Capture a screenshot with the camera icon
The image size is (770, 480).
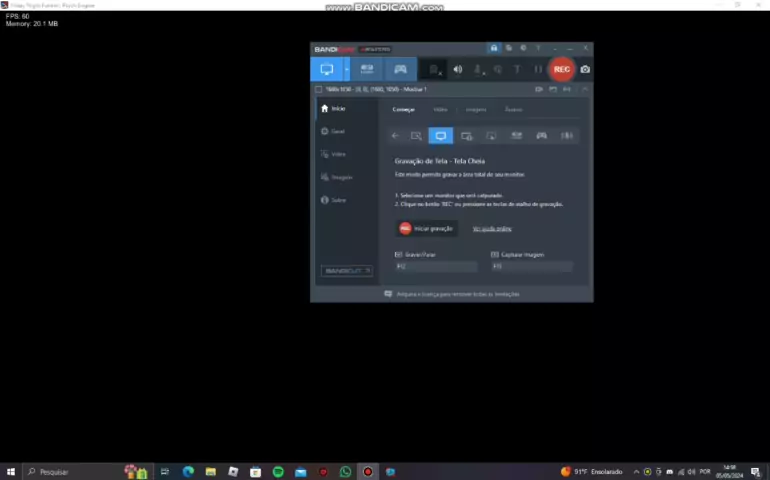click(x=585, y=69)
